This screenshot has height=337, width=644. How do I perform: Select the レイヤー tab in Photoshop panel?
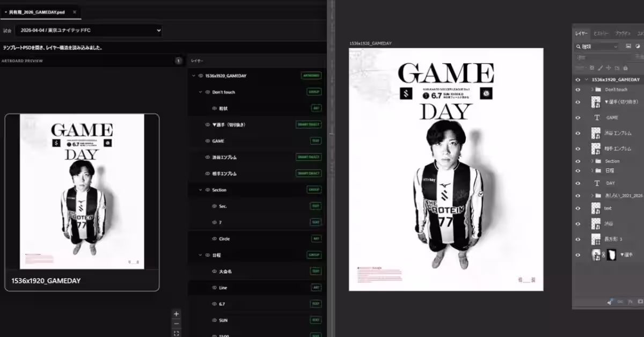[582, 33]
